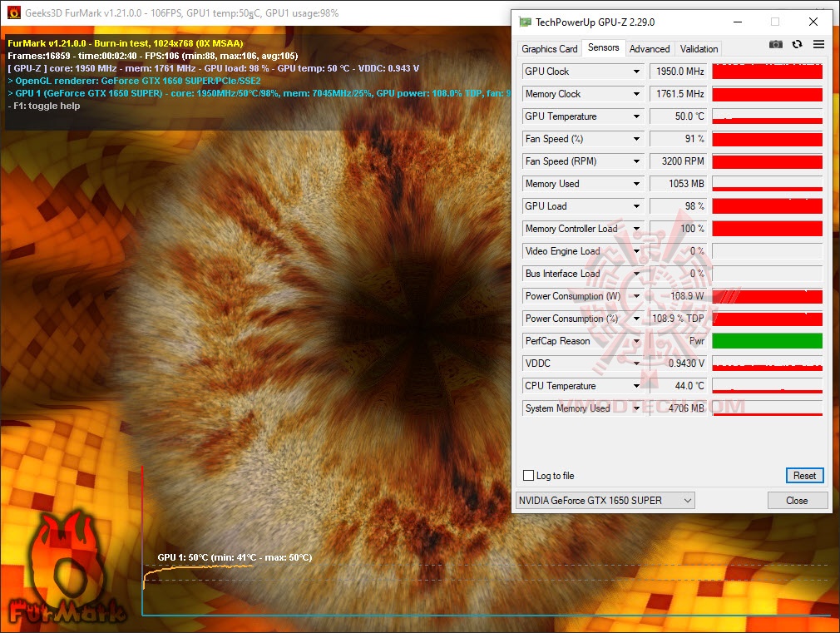Enable the Log to file checkbox
This screenshot has height=633, width=840.
point(528,476)
